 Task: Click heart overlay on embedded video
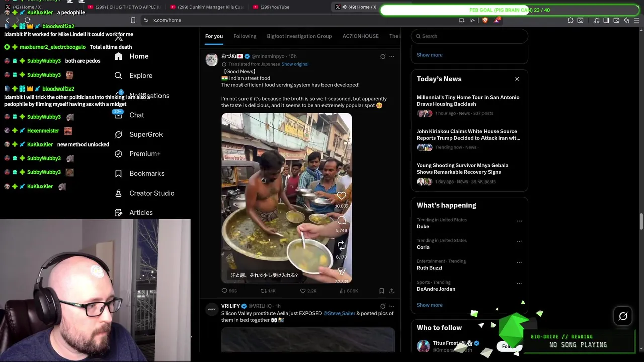[x=342, y=196]
